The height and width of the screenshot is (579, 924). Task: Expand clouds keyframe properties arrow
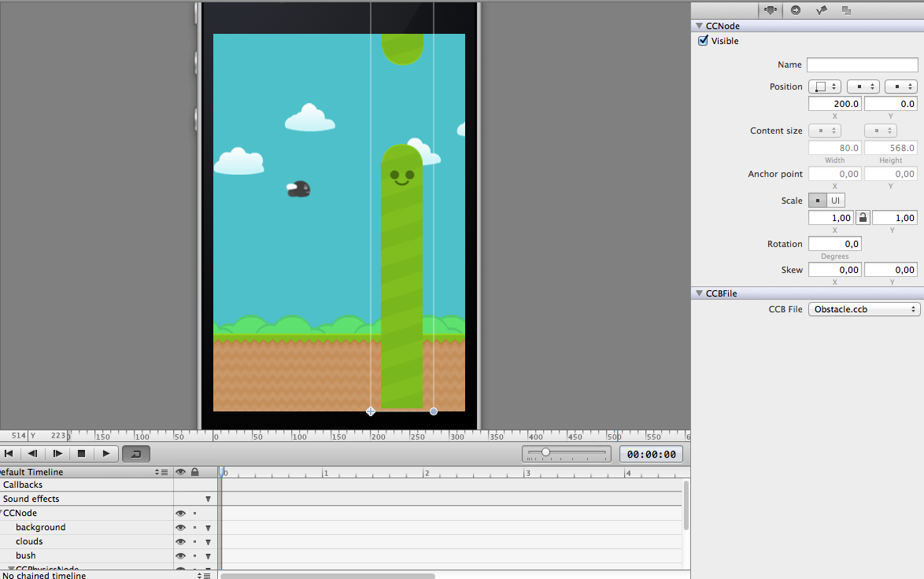[208, 543]
